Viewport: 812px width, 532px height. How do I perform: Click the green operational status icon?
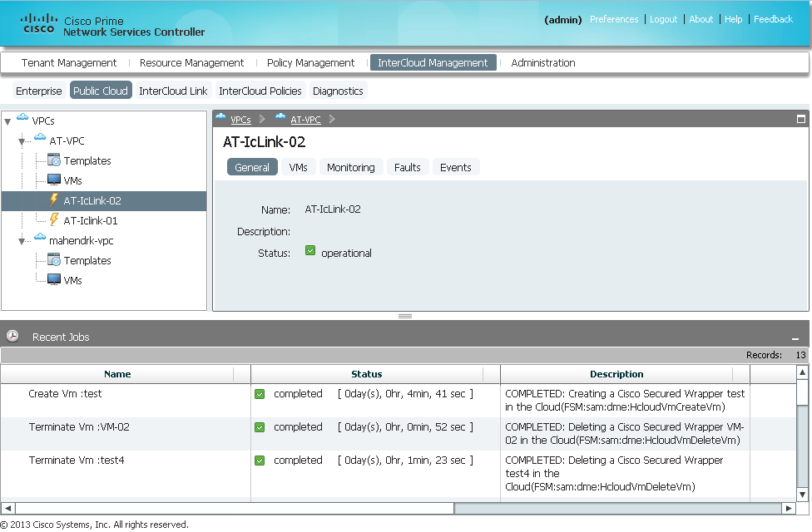(309, 249)
